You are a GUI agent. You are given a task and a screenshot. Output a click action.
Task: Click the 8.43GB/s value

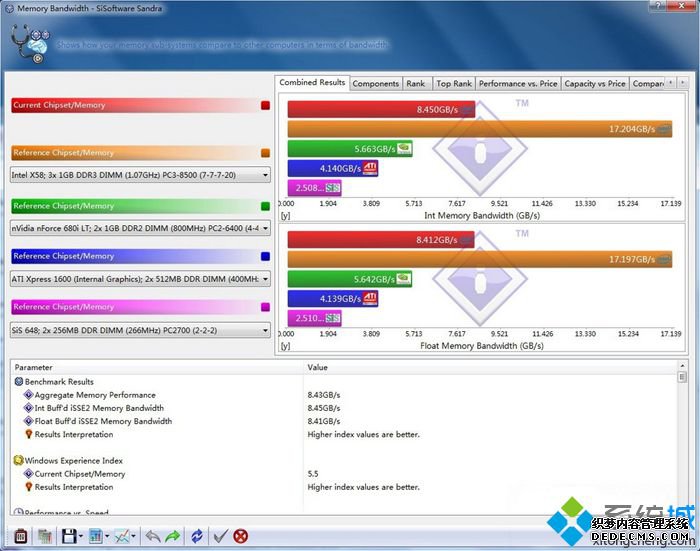324,395
